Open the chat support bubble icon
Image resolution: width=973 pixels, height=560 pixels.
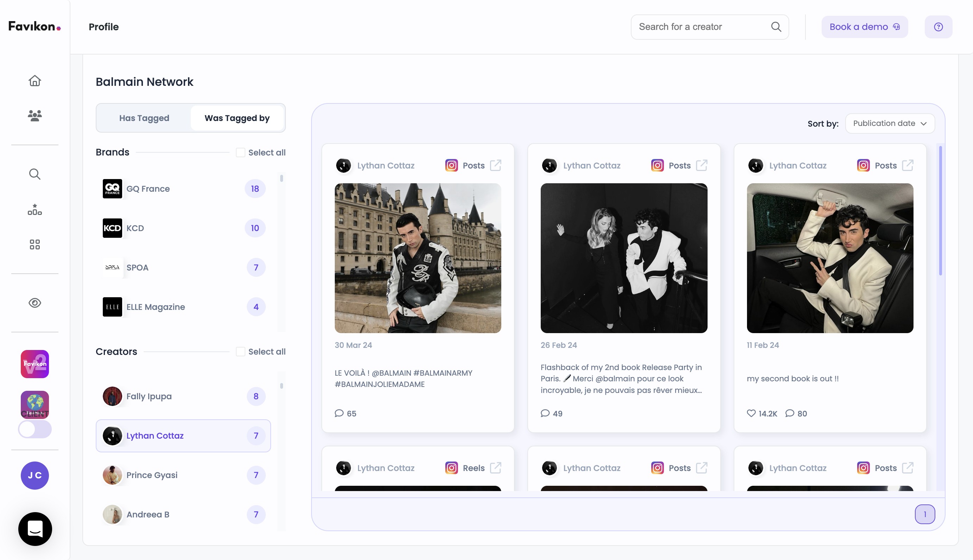(35, 529)
